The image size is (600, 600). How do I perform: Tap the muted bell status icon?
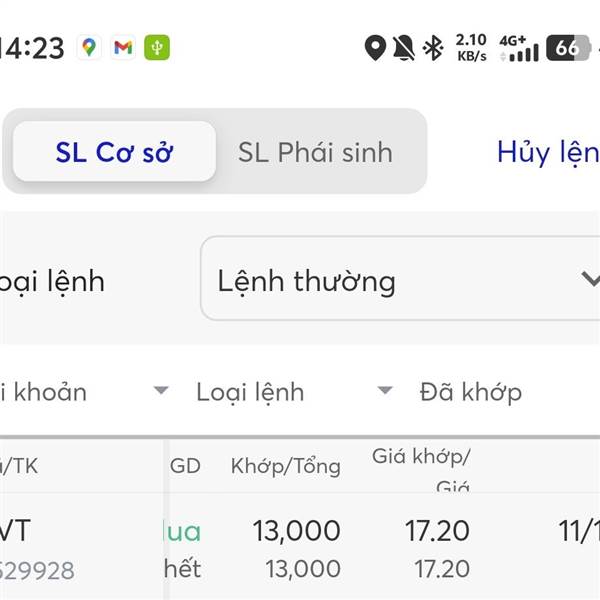pos(404,47)
